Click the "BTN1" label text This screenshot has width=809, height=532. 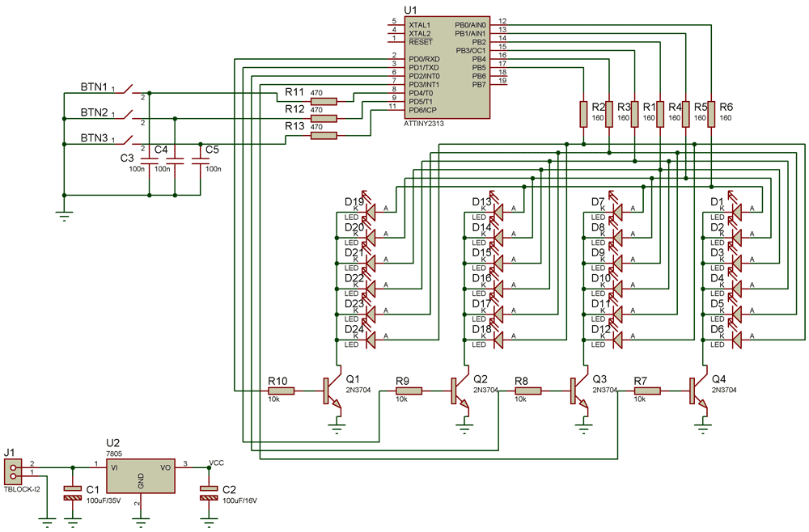94,87
